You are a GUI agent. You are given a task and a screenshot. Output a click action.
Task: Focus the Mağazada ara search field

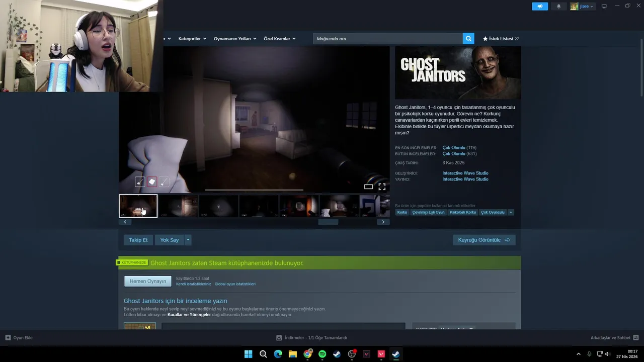pos(388,39)
